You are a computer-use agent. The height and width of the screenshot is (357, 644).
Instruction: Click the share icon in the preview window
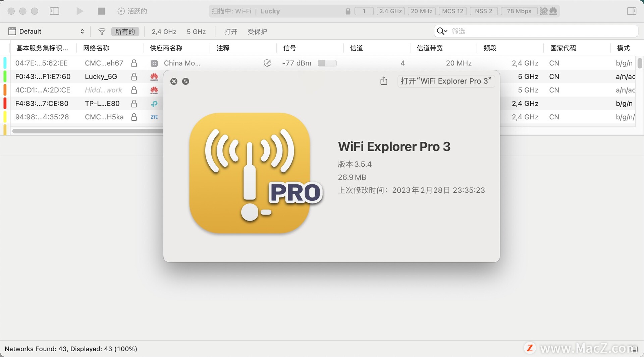click(x=383, y=81)
